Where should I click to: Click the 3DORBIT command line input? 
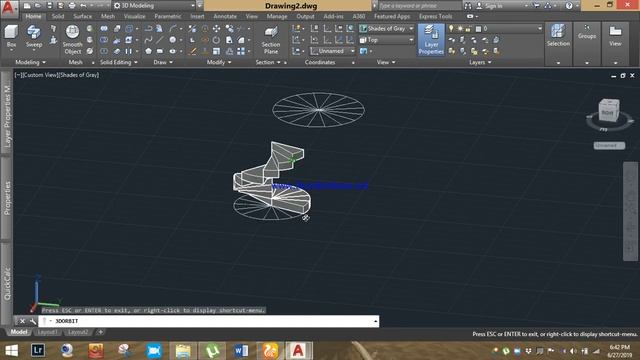point(209,321)
